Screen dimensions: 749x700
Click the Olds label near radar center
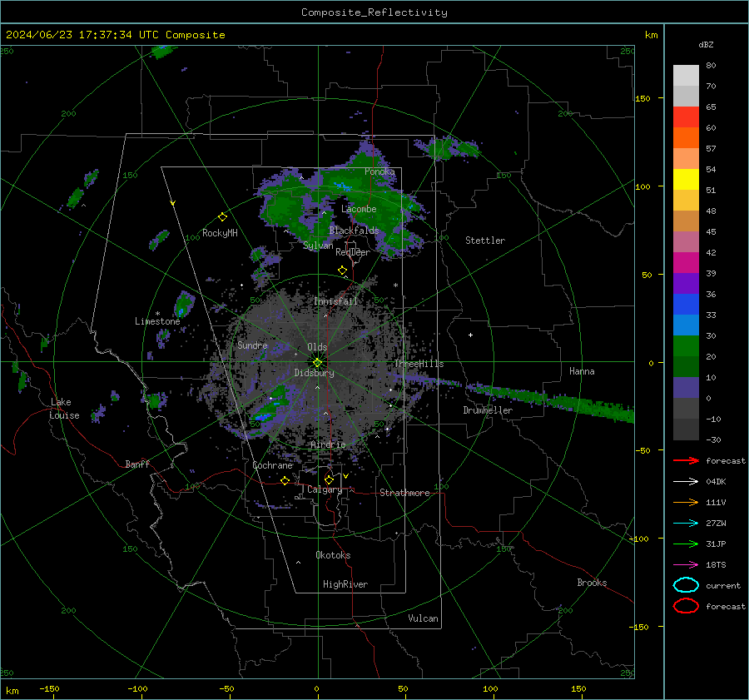317,347
